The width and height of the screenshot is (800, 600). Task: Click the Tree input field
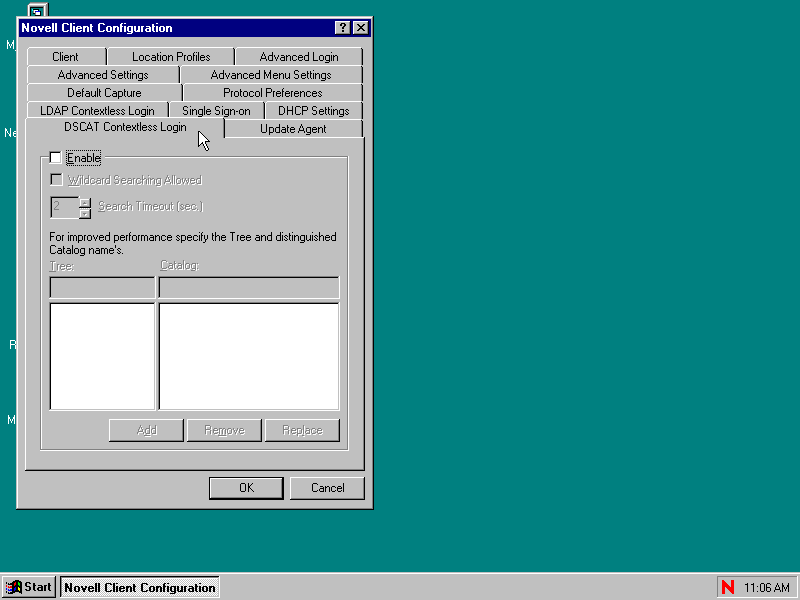point(103,288)
